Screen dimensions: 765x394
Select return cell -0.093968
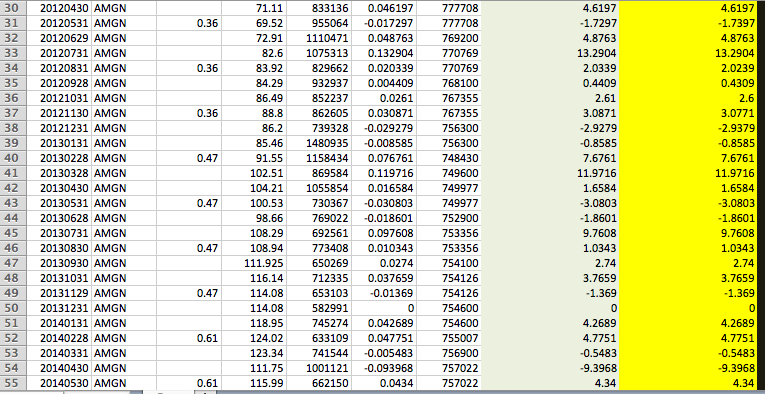(x=384, y=368)
